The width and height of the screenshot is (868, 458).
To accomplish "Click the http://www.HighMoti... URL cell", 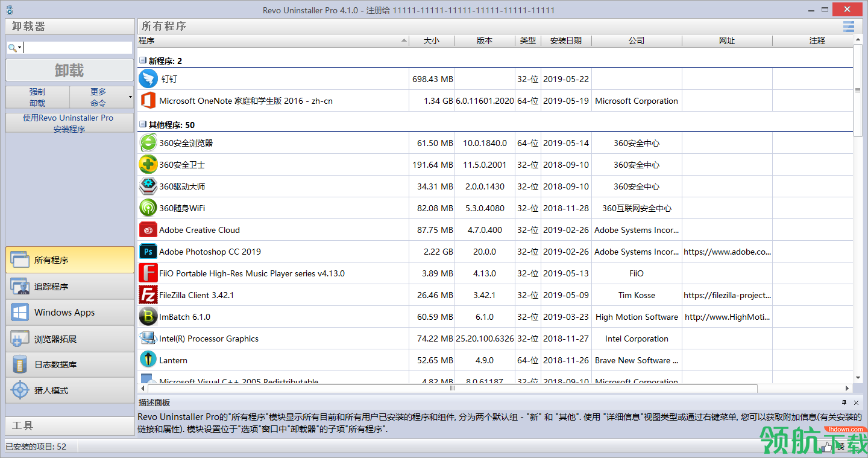I will click(x=727, y=317).
